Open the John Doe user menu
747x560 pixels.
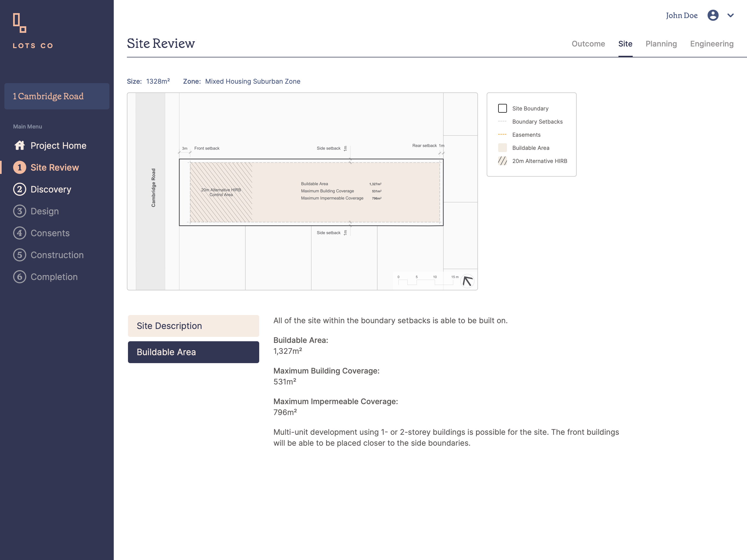tap(681, 16)
